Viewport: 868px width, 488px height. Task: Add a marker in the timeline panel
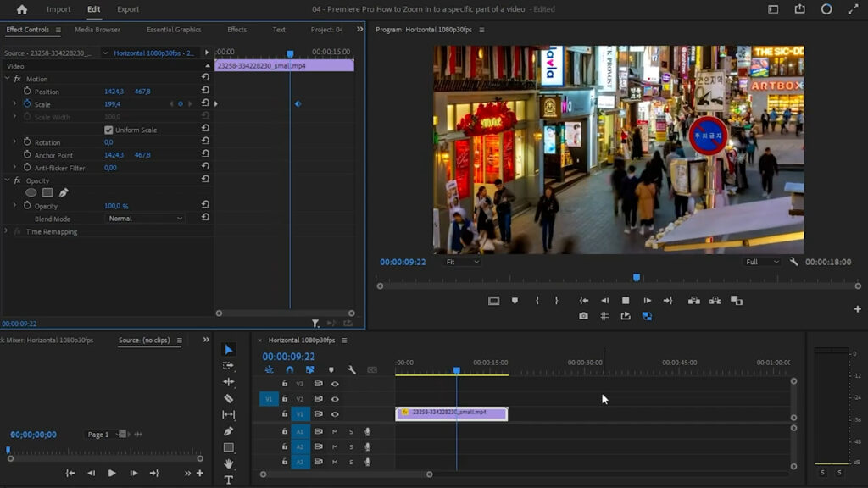pos(331,369)
